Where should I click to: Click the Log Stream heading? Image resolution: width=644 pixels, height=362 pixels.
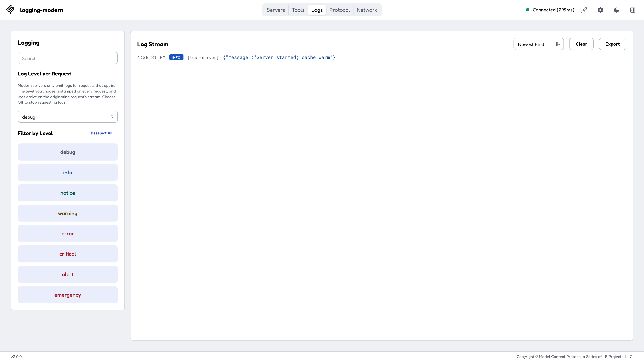click(x=153, y=44)
